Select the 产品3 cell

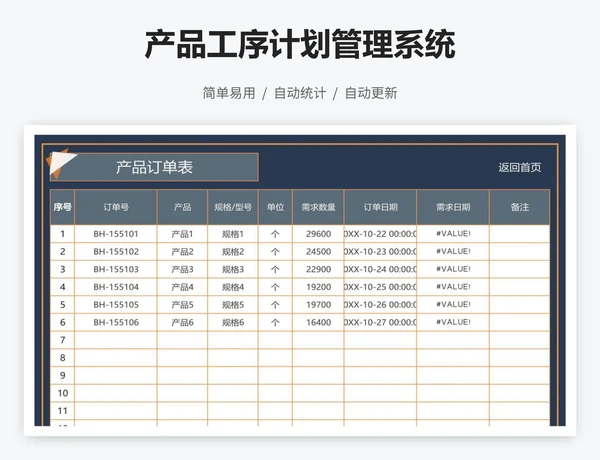[x=182, y=269]
